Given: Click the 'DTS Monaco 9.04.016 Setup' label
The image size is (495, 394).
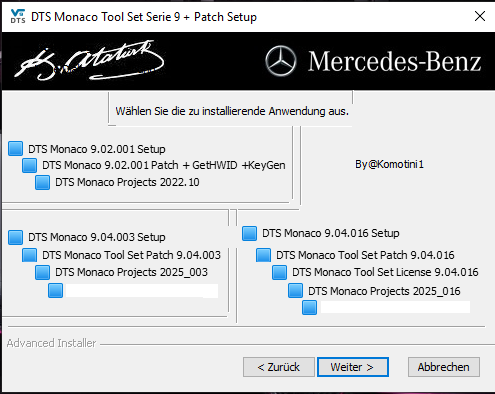Looking at the screenshot, I should click(331, 233).
